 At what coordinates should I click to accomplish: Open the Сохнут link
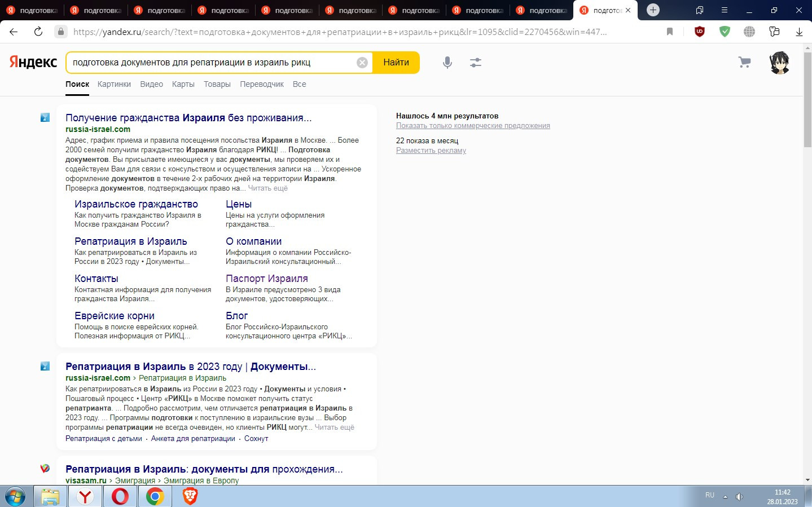(x=256, y=439)
